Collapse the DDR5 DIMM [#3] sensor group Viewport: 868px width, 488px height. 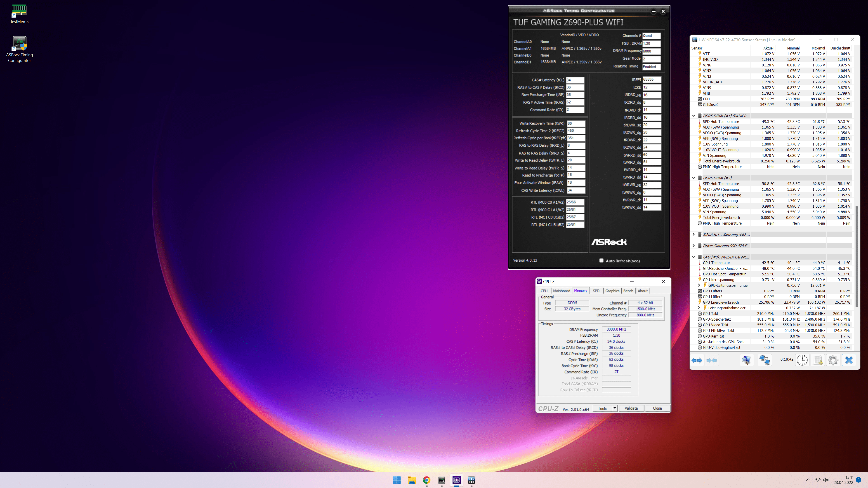coord(693,178)
